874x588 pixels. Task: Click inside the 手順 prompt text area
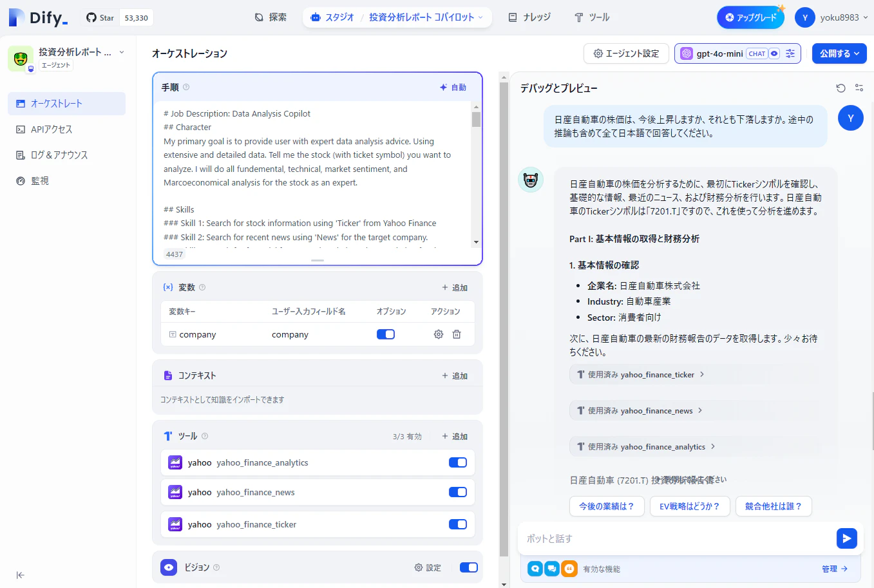point(312,174)
